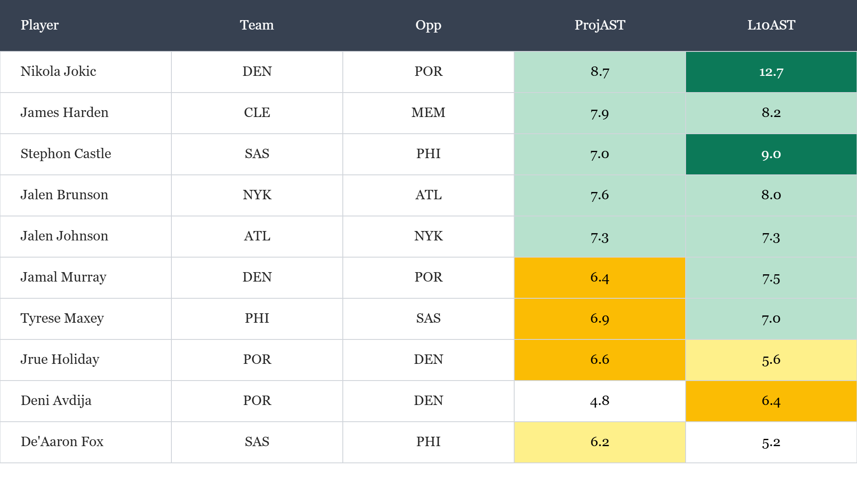This screenshot has height=504, width=857.
Task: Click the CLE team cell
Action: pos(257,113)
